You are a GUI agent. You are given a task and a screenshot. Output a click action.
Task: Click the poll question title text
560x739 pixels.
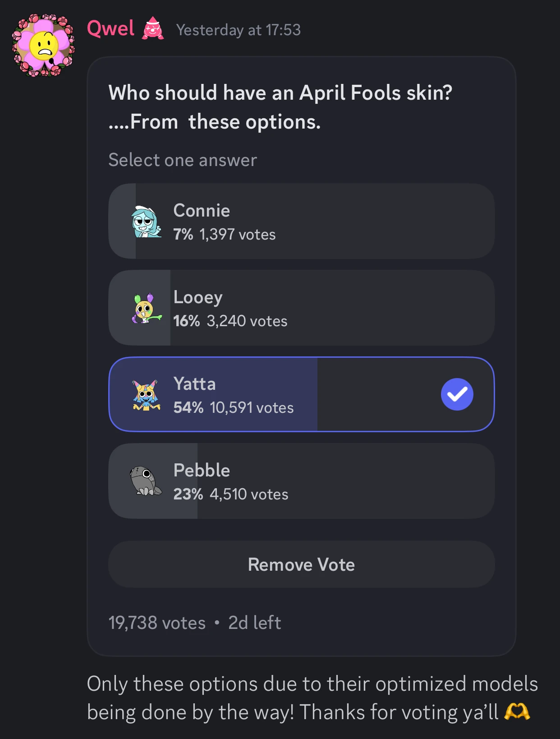280,106
